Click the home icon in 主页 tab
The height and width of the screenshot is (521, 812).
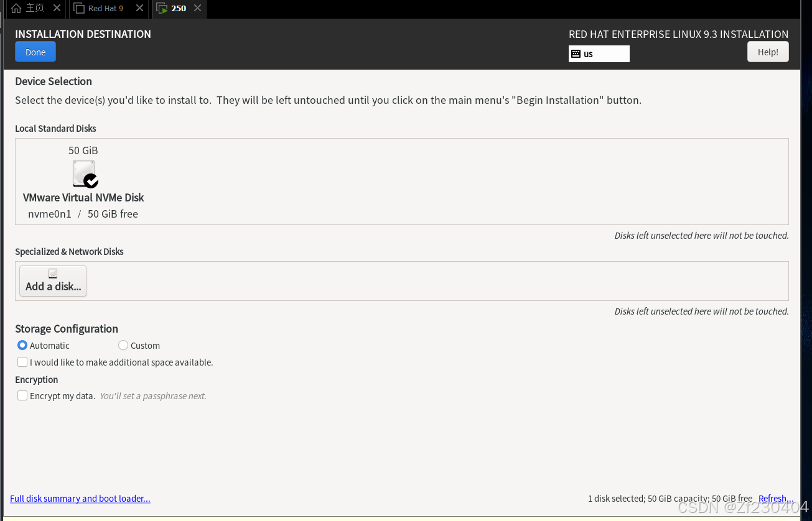point(16,9)
